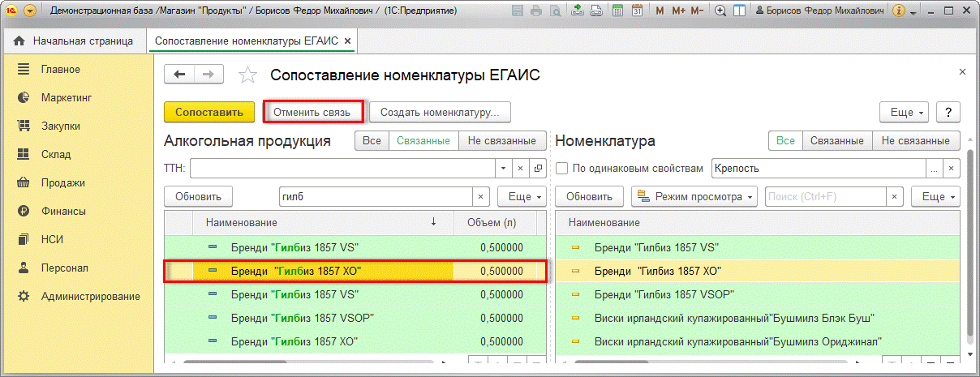Open the Маркетинг section
The image size is (980, 377).
pos(67,97)
